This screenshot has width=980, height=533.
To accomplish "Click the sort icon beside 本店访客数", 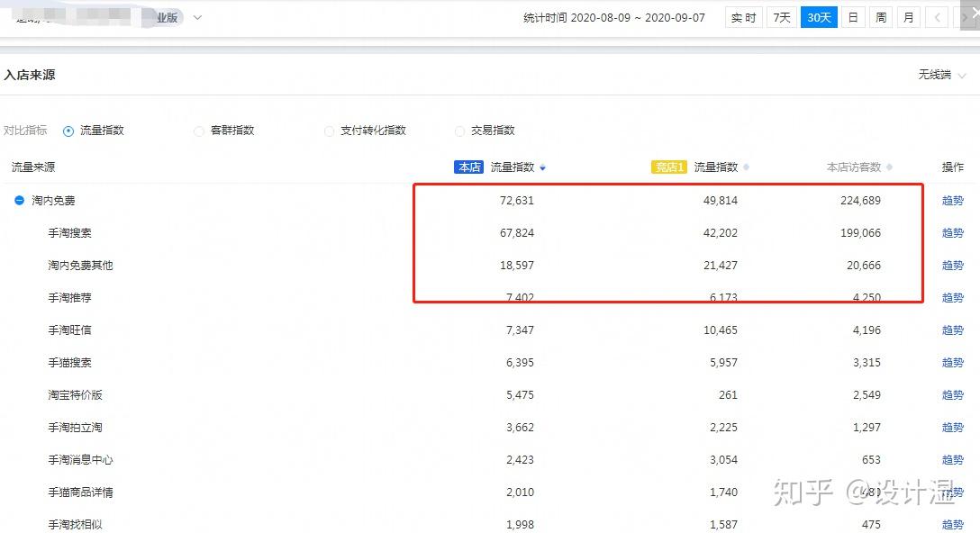I will [x=889, y=167].
